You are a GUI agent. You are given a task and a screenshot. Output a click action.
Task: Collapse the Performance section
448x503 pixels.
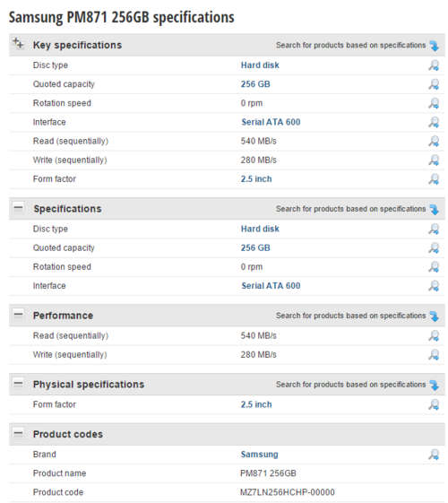pyautogui.click(x=18, y=314)
